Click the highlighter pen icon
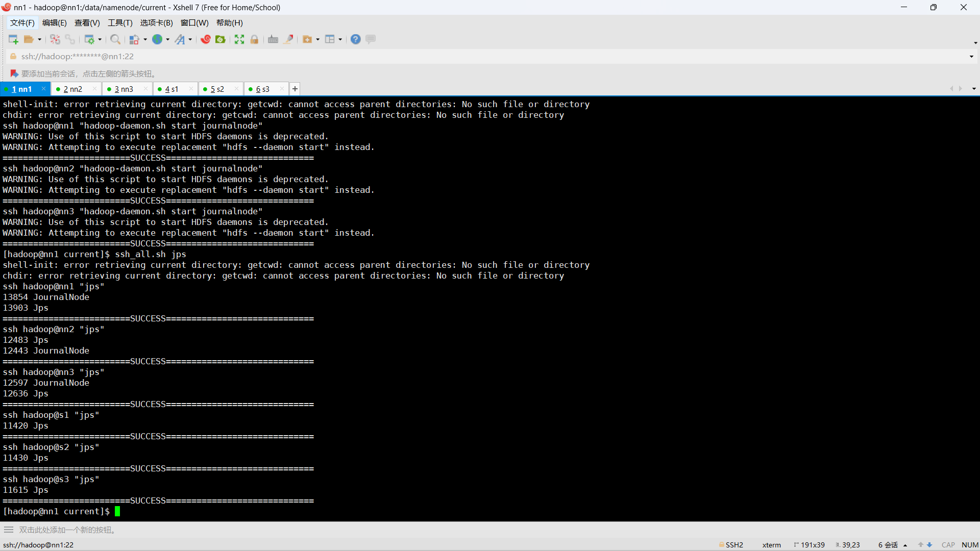The height and width of the screenshot is (551, 980). tap(288, 39)
